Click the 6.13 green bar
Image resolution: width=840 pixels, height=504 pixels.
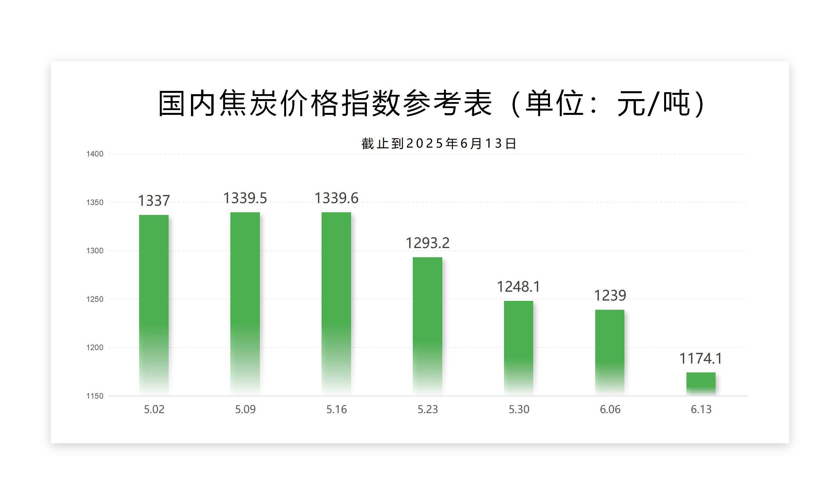(x=701, y=384)
